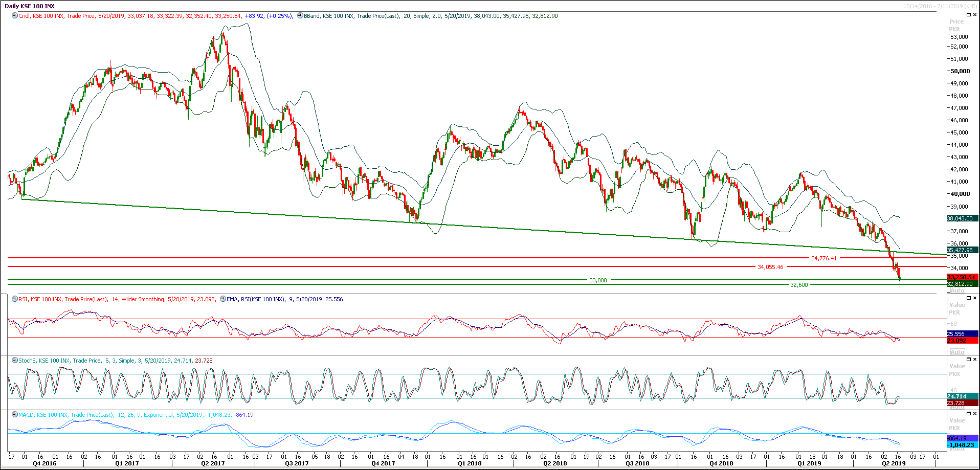Maximize the main price pane icon
Viewport: 980px width, 470px height.
(968, 14)
